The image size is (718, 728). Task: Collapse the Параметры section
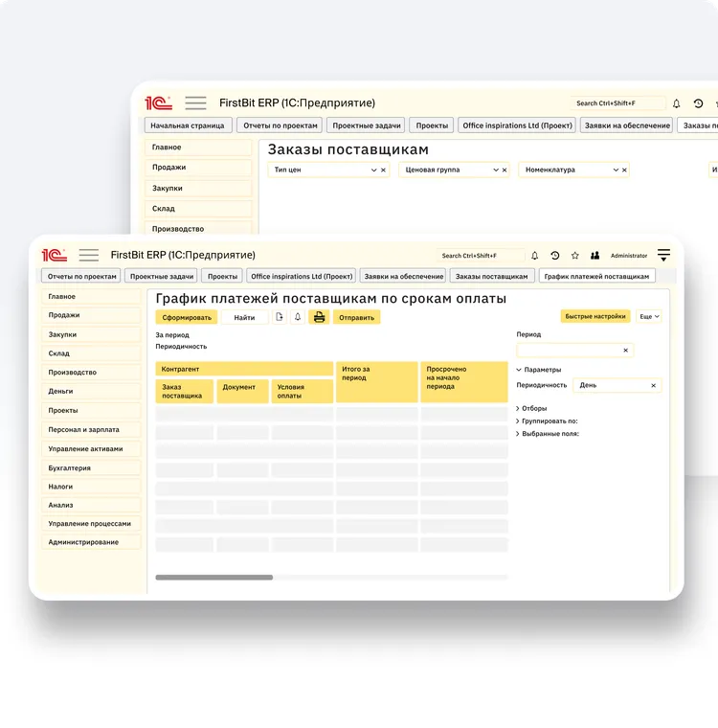click(519, 370)
